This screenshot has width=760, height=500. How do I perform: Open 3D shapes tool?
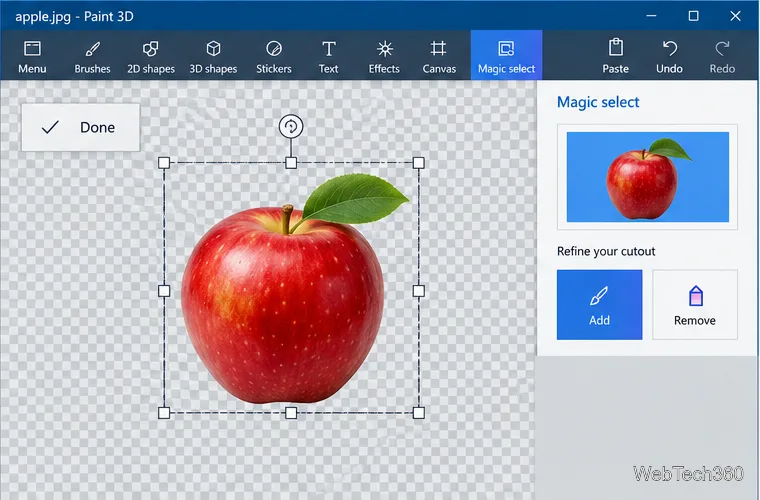[213, 56]
